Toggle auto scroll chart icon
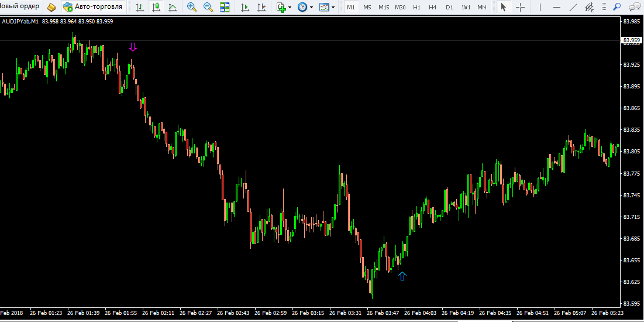 pyautogui.click(x=245, y=7)
